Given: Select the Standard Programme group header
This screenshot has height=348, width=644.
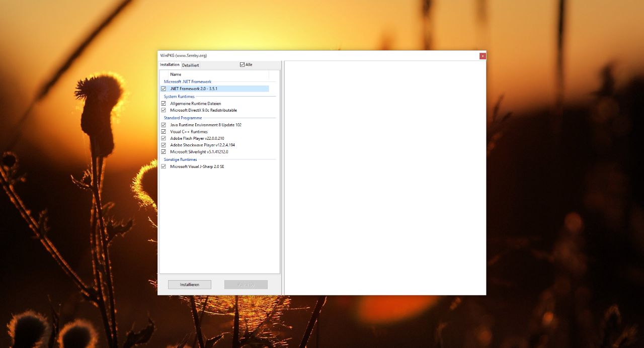Looking at the screenshot, I should [183, 118].
